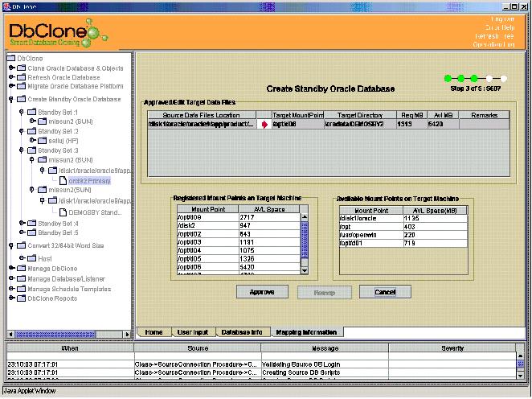The height and width of the screenshot is (399, 532).
Task: Select the DEMOSBY Stand.. tree item
Action: click(95, 212)
